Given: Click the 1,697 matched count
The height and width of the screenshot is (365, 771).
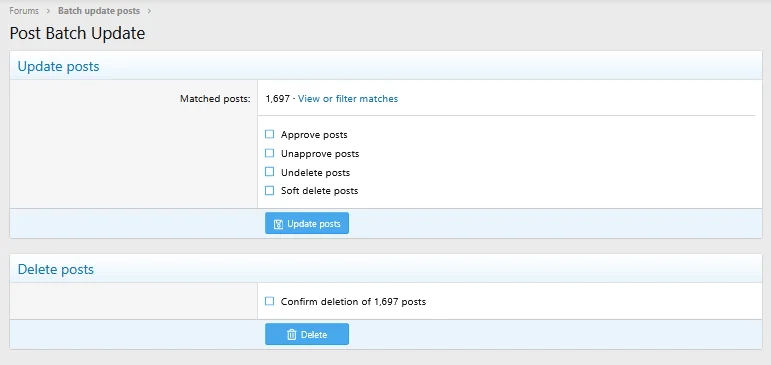Looking at the screenshot, I should (277, 99).
